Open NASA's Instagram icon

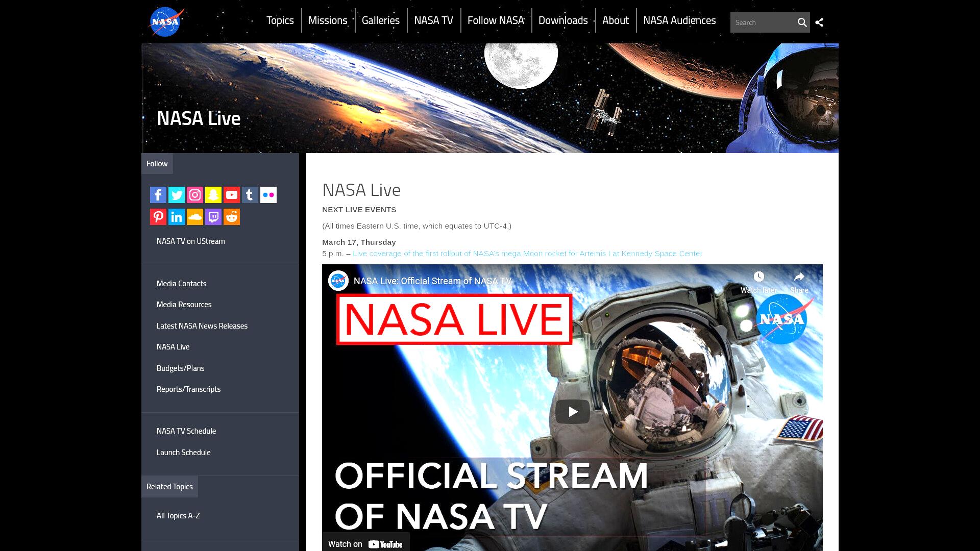click(195, 195)
